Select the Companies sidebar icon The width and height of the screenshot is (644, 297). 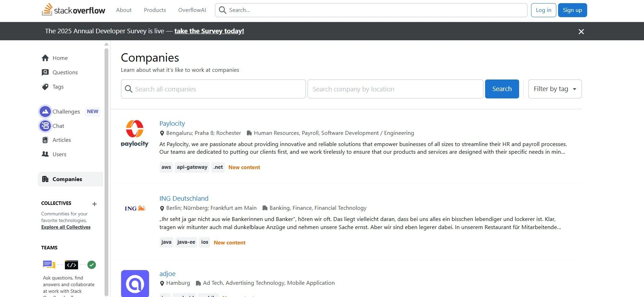(x=45, y=179)
